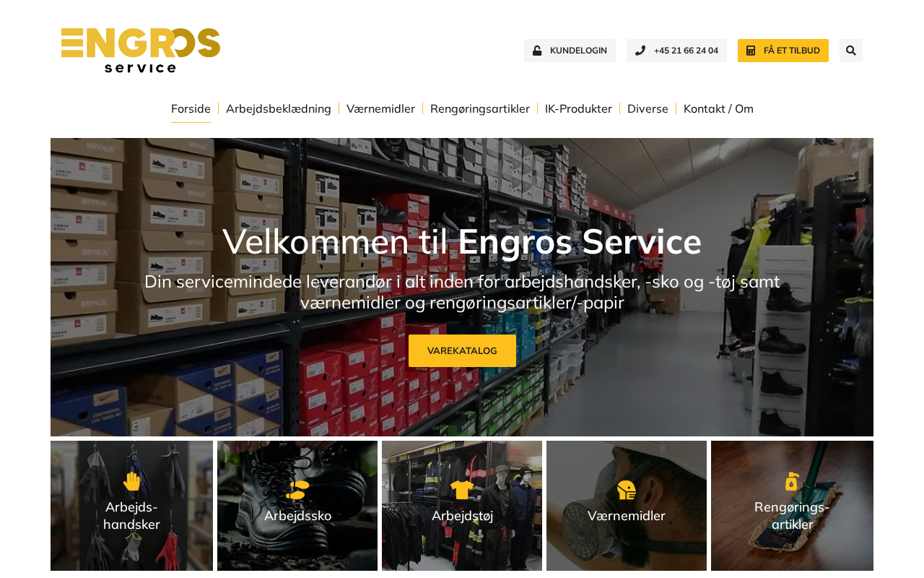Viewport: 924px width, 578px height.
Task: Click the magnifying glass search icon
Action: [x=851, y=51]
